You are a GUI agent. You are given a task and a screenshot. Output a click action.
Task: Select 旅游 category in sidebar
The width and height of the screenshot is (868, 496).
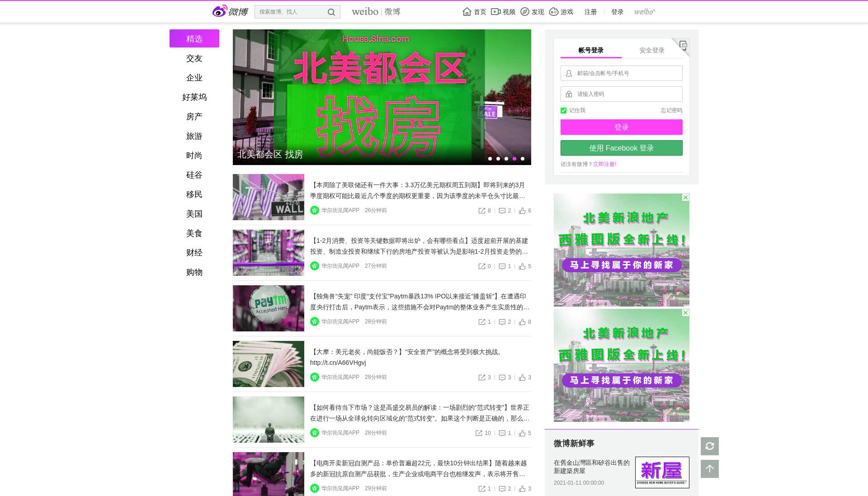tap(194, 136)
